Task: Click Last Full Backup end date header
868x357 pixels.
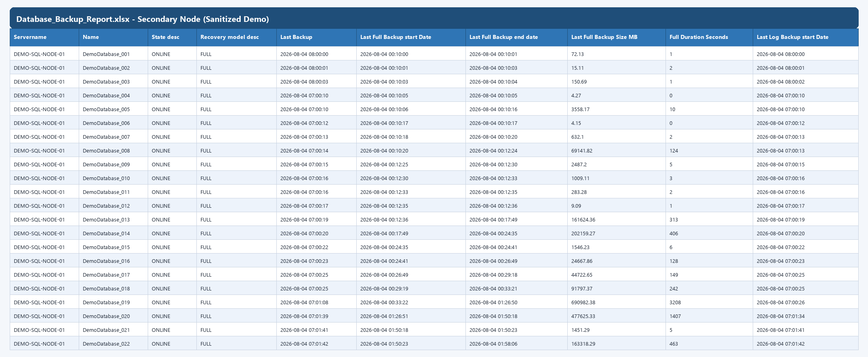Action: 516,37
